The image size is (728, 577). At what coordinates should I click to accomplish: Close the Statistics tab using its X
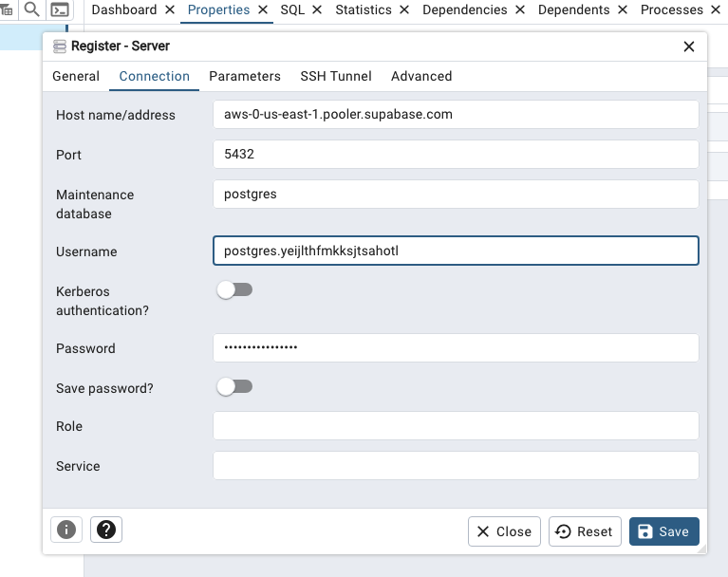(404, 10)
